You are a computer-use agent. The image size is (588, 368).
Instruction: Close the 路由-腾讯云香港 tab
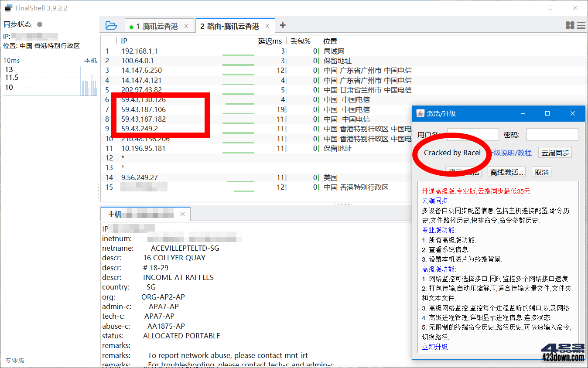[x=267, y=25]
